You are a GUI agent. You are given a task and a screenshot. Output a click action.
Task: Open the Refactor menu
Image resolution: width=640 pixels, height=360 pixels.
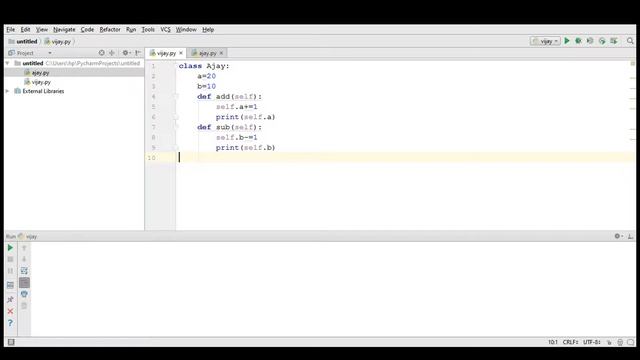[110, 29]
